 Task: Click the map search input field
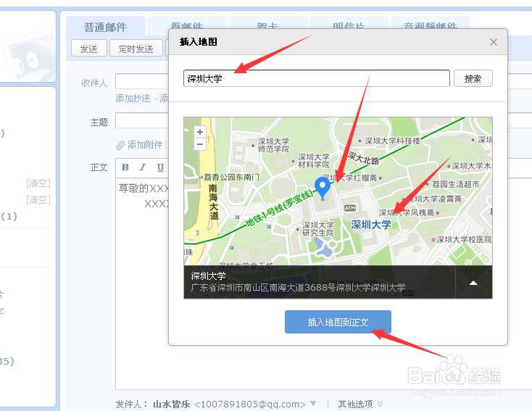point(317,78)
